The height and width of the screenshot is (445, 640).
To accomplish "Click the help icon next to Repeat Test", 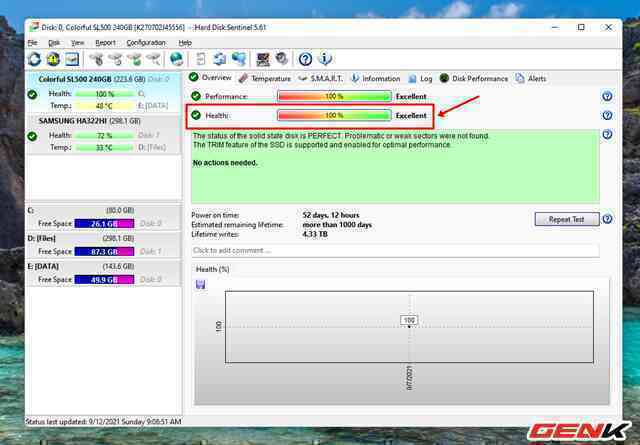I will pos(607,219).
